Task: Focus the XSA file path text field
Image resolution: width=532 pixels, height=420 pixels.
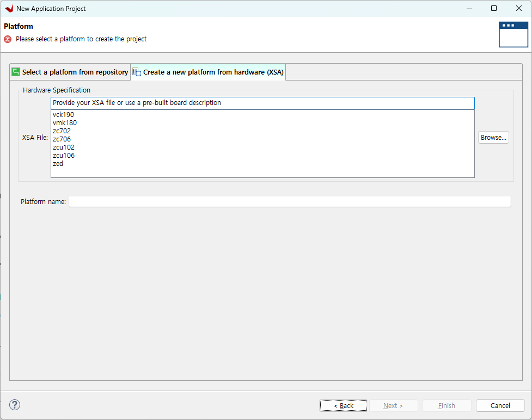Action: coord(262,103)
